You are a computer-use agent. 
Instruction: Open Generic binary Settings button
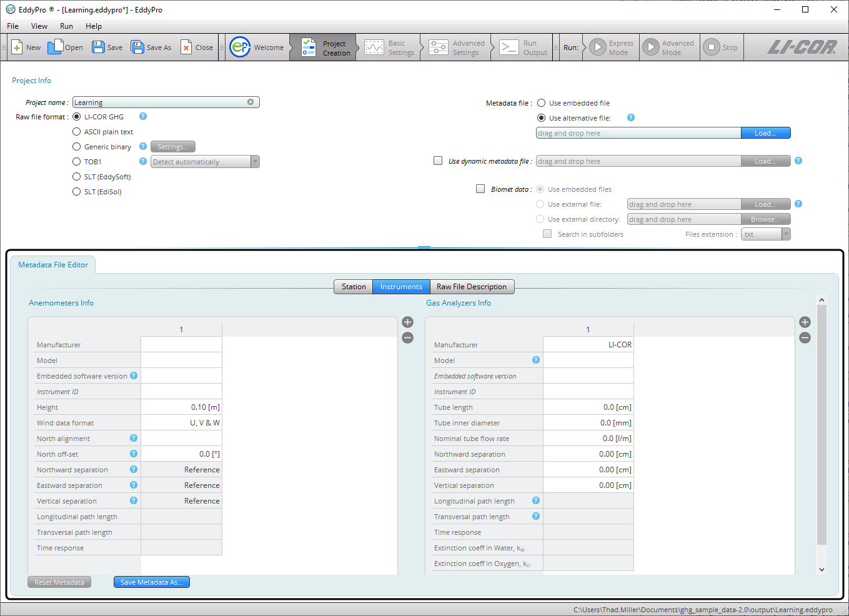click(173, 147)
